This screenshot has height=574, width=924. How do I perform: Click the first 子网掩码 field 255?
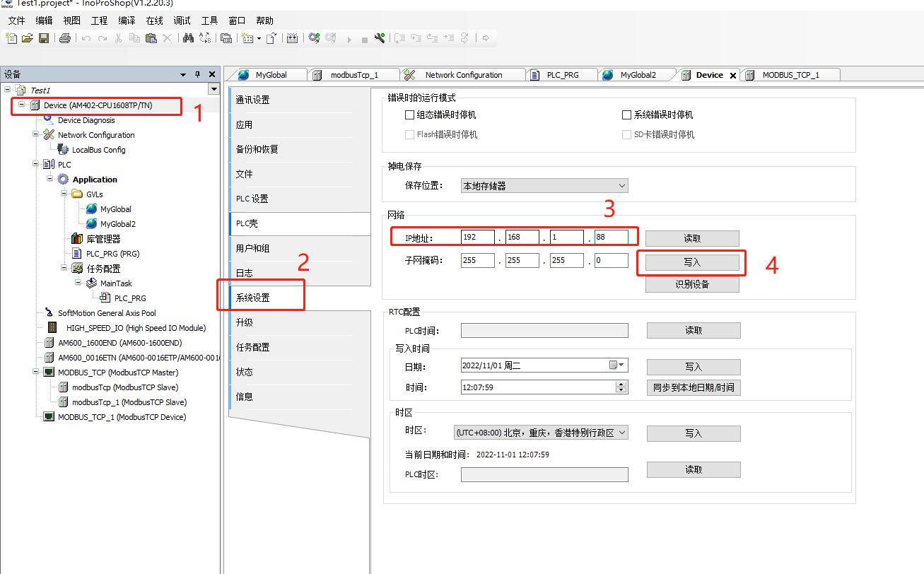pos(478,260)
